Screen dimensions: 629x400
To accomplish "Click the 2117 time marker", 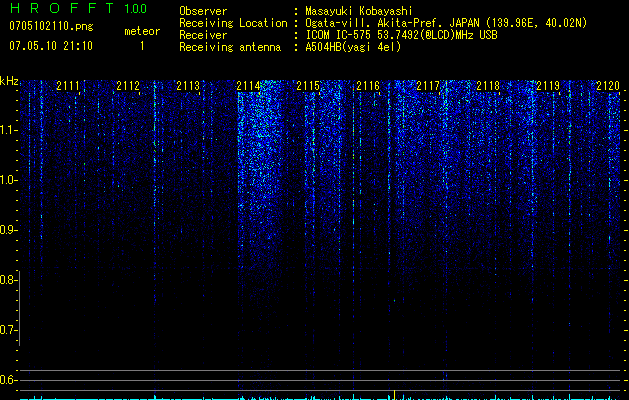I will point(428,85).
